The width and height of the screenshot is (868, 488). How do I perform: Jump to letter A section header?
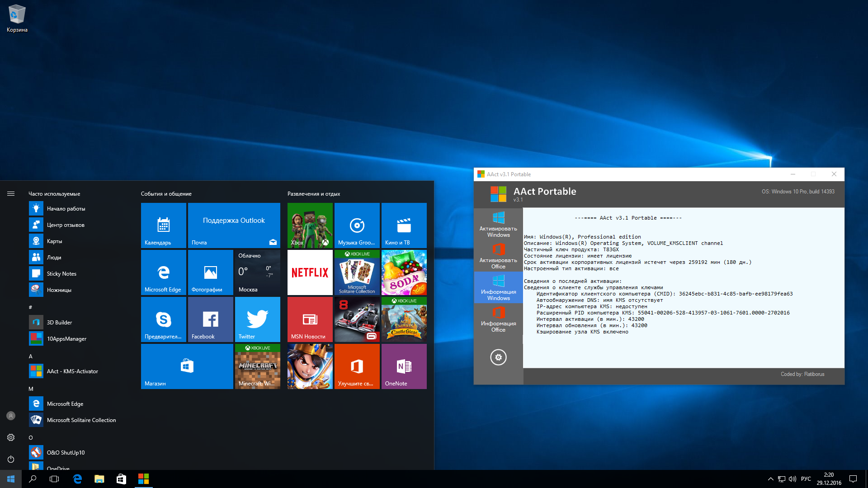point(31,356)
